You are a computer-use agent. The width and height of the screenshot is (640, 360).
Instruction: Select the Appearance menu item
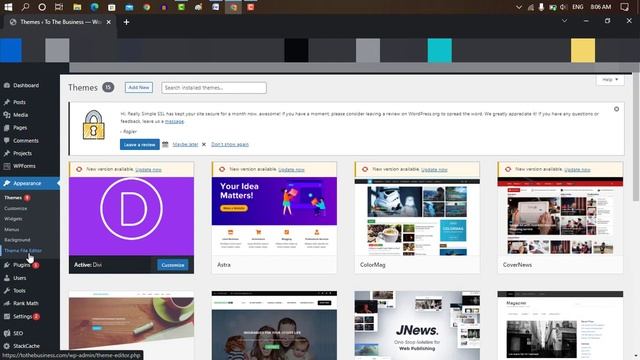click(x=27, y=183)
